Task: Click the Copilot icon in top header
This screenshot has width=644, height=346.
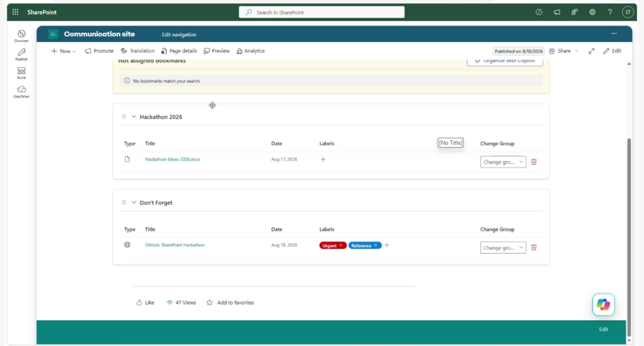Action: pyautogui.click(x=539, y=13)
